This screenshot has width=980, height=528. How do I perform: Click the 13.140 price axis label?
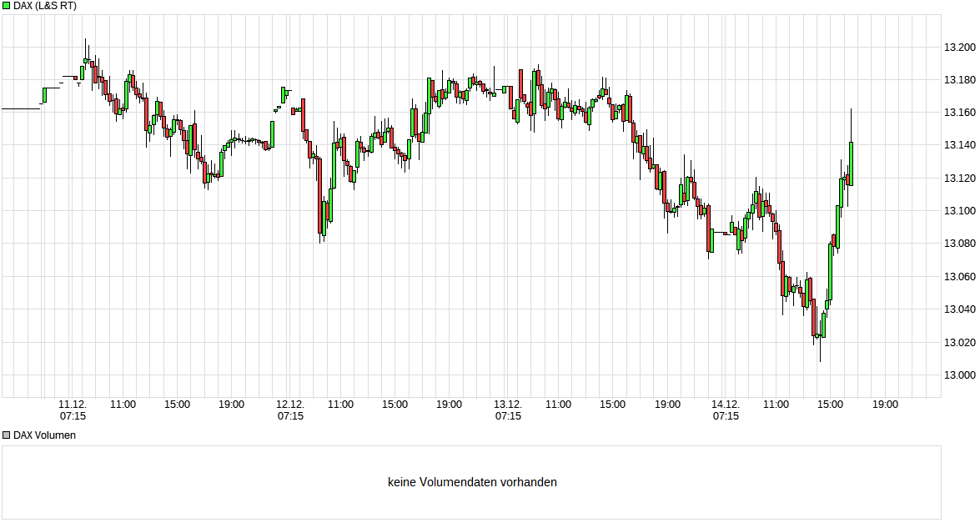(x=959, y=145)
